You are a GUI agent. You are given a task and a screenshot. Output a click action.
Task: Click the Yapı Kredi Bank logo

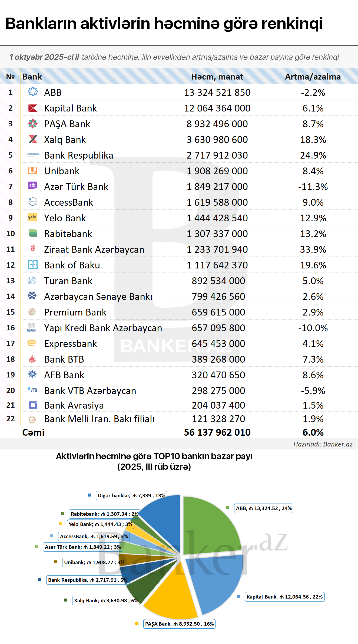click(x=32, y=327)
